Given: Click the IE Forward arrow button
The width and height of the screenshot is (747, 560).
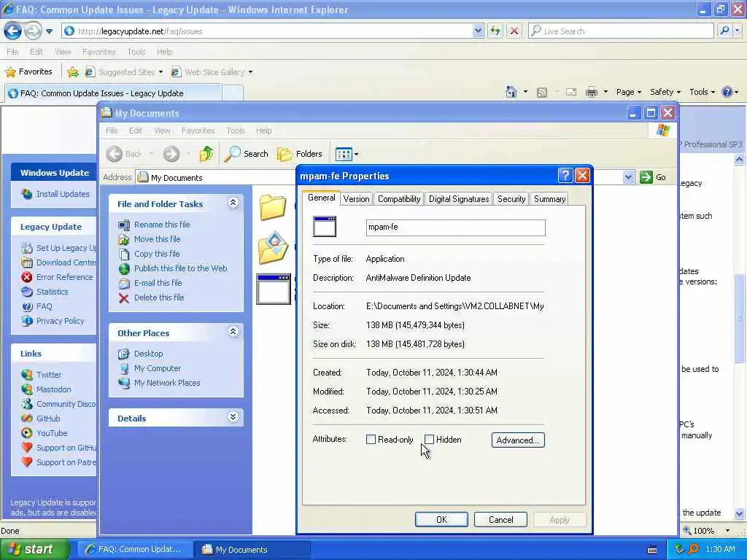Looking at the screenshot, I should click(x=33, y=31).
